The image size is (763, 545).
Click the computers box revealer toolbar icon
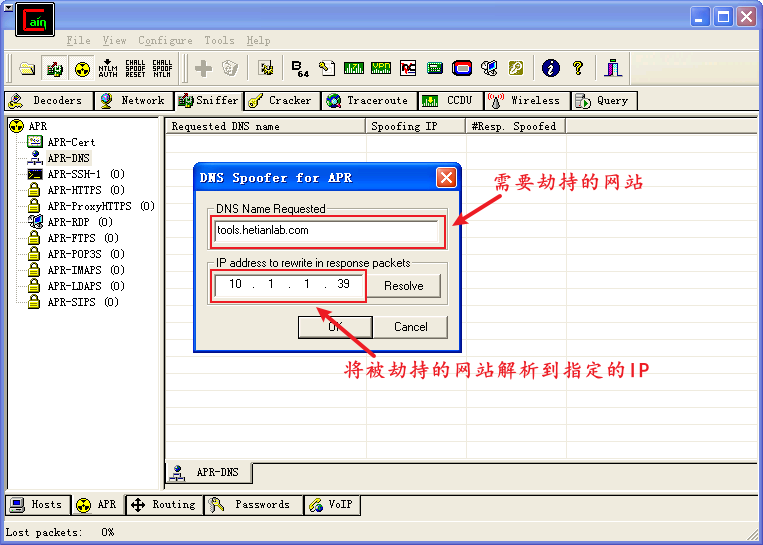tap(489, 68)
